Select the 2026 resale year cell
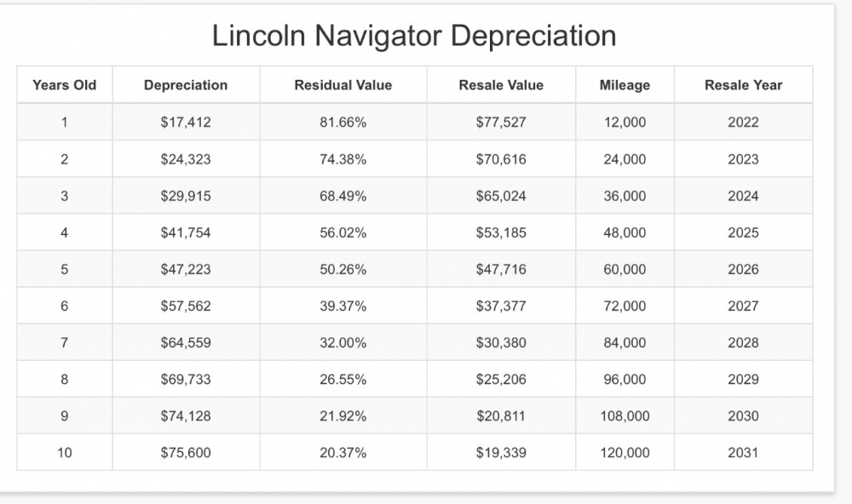The height and width of the screenshot is (504, 852). click(x=743, y=269)
